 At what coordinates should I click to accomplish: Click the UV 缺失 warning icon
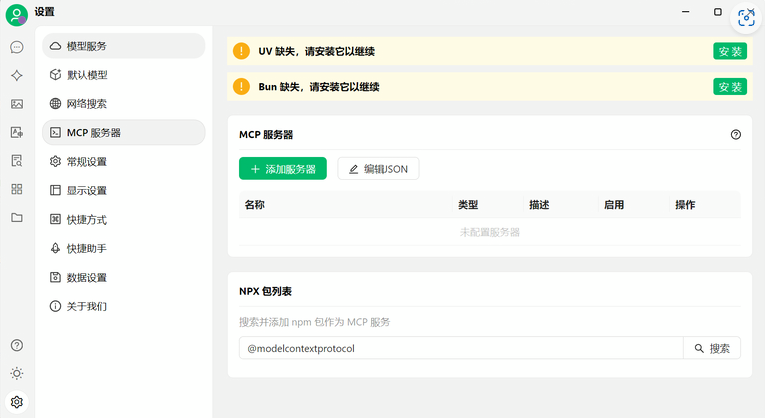coord(242,51)
